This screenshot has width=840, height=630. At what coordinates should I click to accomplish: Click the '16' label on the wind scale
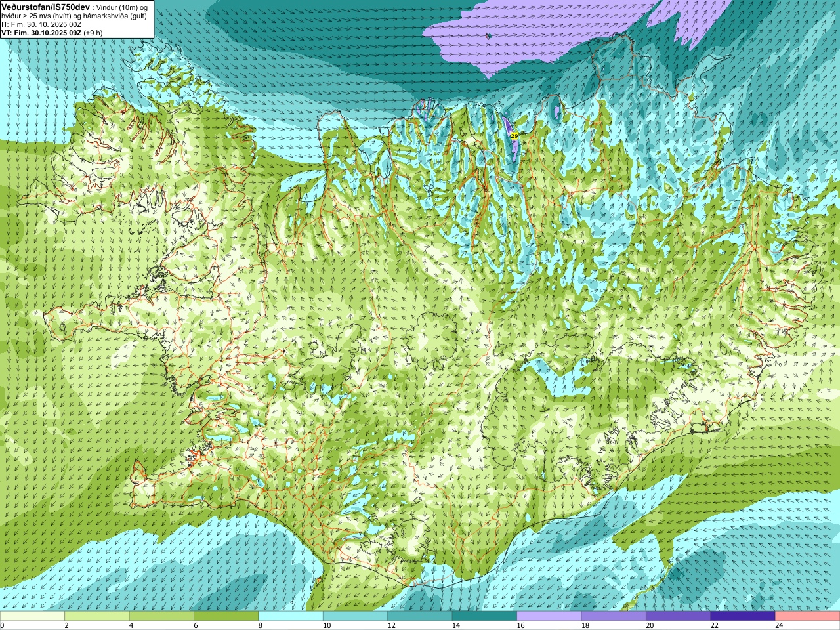(520, 625)
